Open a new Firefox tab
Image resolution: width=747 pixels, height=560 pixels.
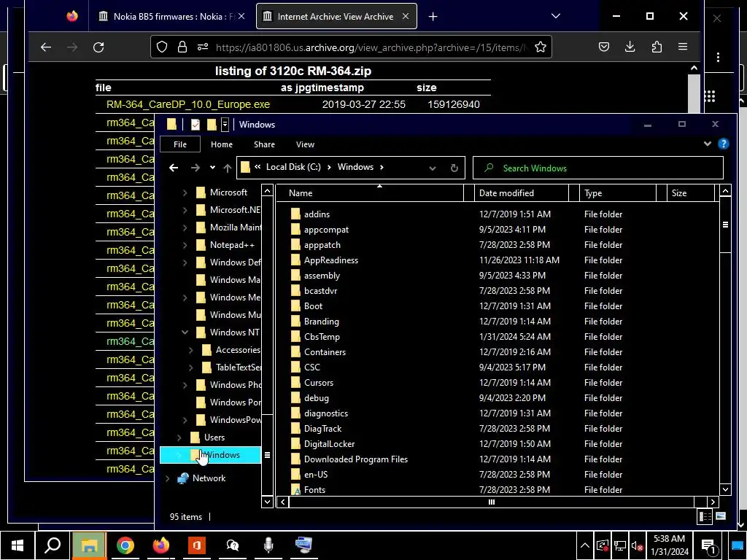[433, 17]
